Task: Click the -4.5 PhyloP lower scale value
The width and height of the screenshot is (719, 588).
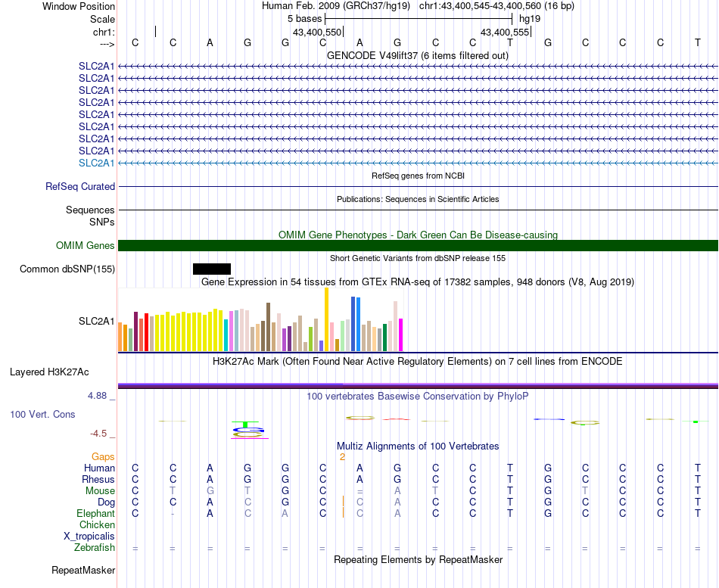Action: click(98, 434)
